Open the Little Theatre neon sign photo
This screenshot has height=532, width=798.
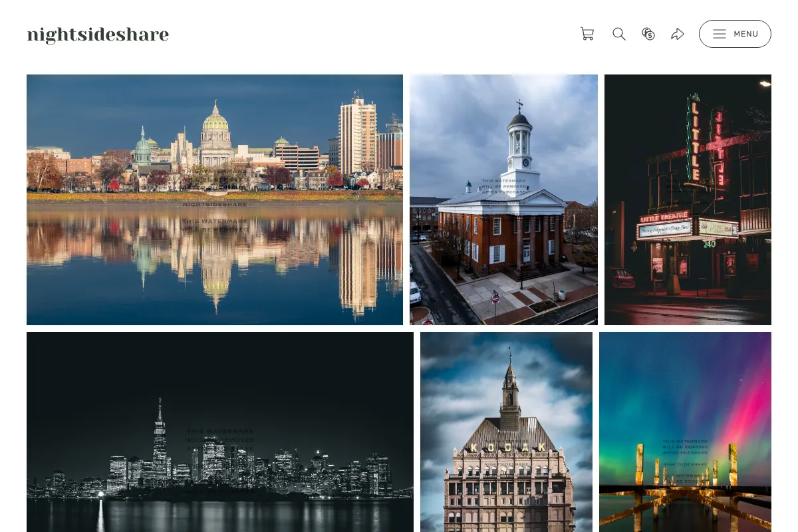[x=688, y=199]
